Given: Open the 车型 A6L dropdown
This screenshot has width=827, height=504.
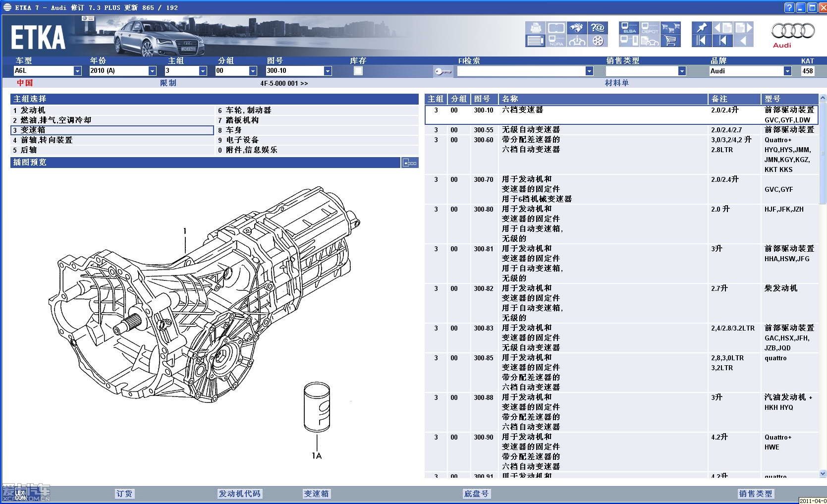Looking at the screenshot, I should (x=77, y=71).
